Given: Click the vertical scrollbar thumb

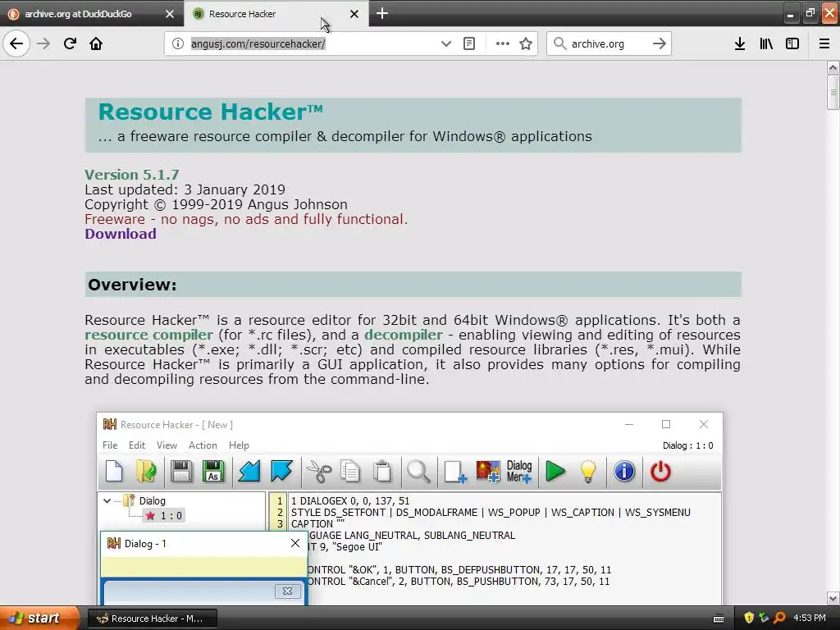Looking at the screenshot, I should point(833,92).
